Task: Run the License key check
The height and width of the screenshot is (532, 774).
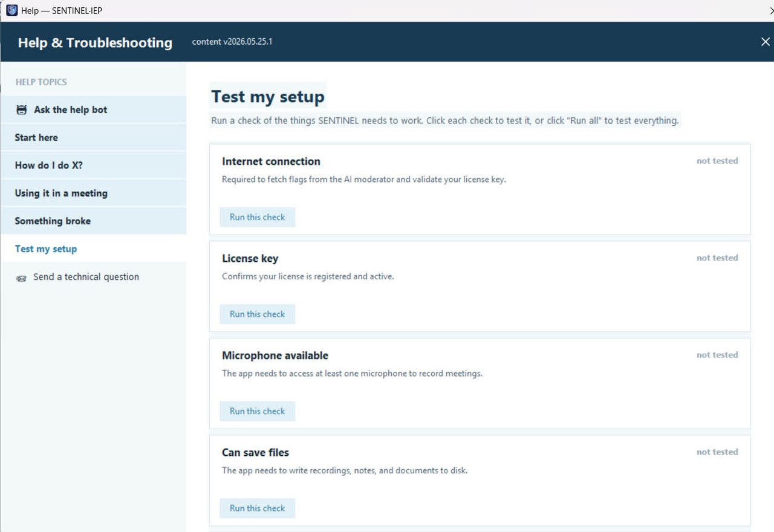Action: pos(257,314)
